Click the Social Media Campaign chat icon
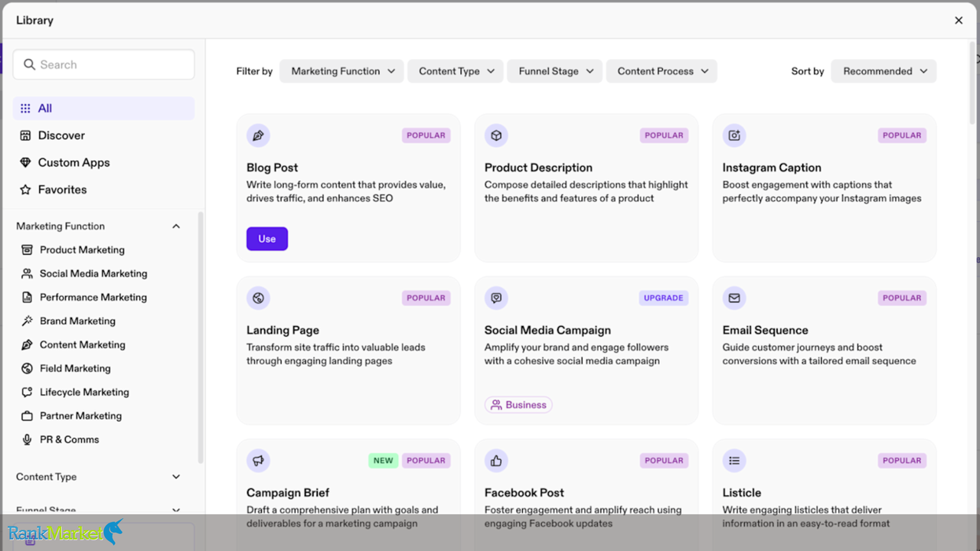 [496, 298]
